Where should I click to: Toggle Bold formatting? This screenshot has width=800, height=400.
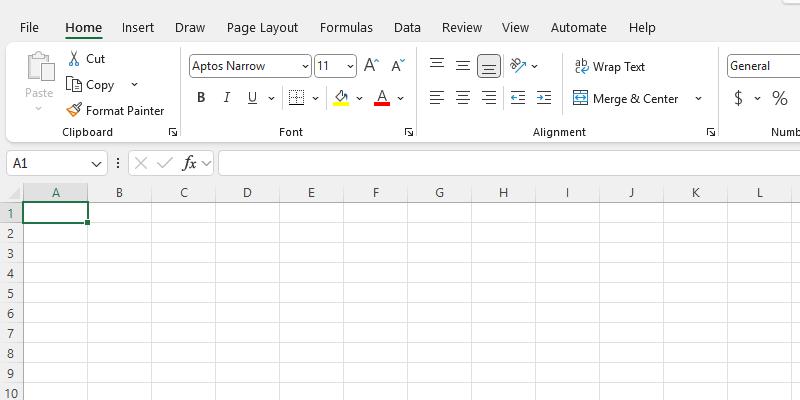click(x=201, y=98)
